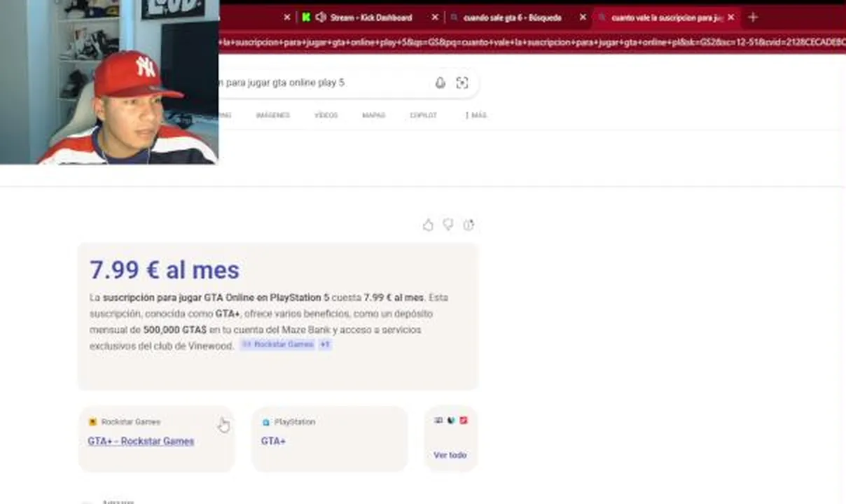Open the Copilot search tab
The width and height of the screenshot is (846, 504).
pyautogui.click(x=423, y=115)
